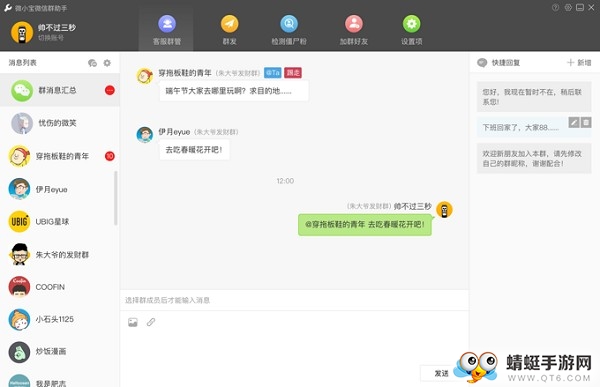Click the delete trash icon on the 下班回家了 quick reply

[586, 122]
